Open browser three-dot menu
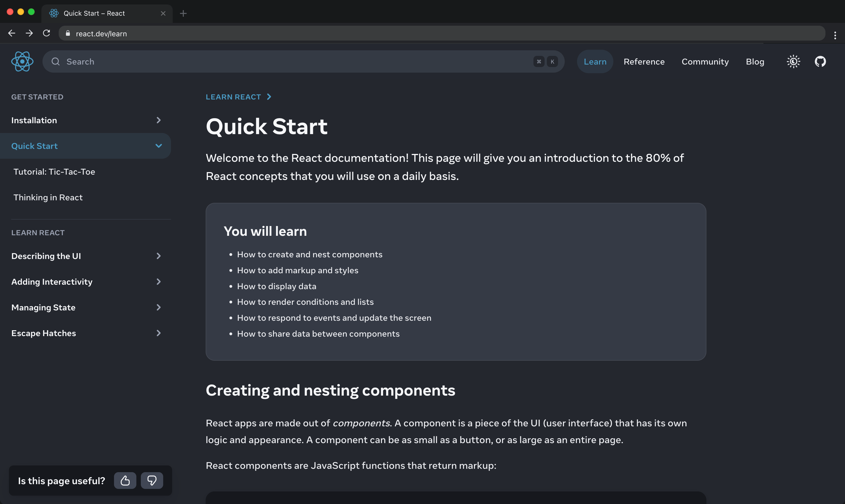 tap(835, 35)
